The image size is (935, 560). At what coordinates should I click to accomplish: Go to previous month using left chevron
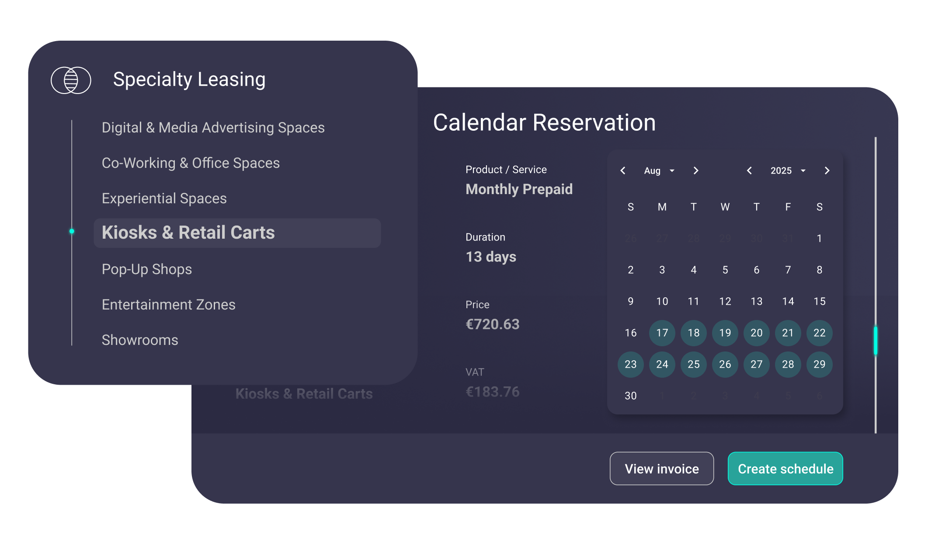click(623, 170)
